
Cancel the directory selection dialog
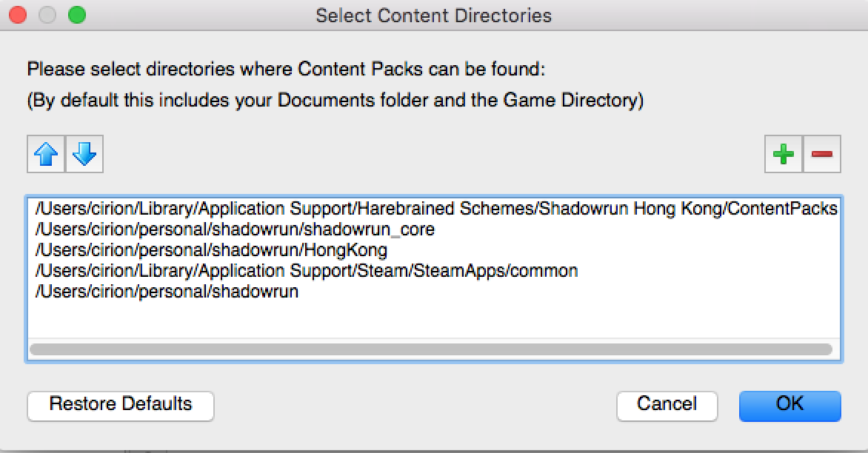(667, 404)
